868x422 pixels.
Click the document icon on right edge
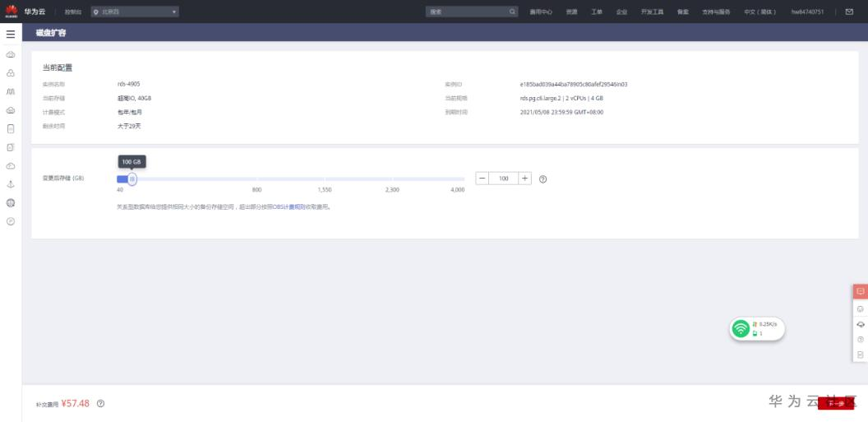click(861, 355)
